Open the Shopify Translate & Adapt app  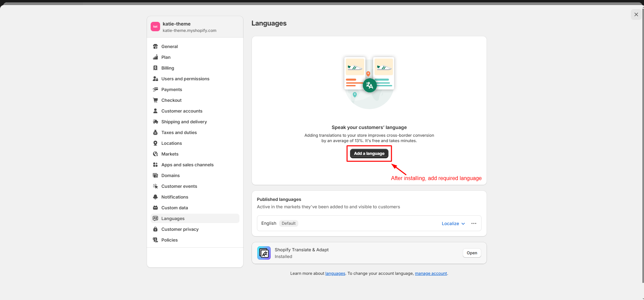click(471, 253)
